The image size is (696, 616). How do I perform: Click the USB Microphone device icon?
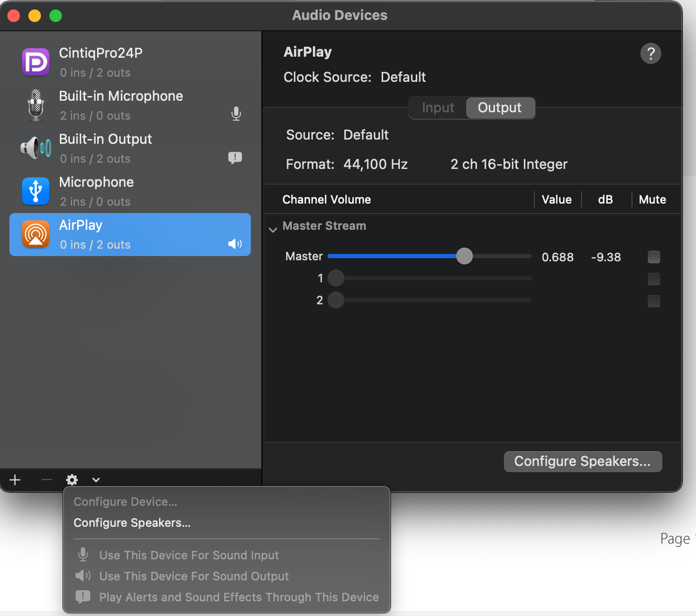[x=36, y=190]
